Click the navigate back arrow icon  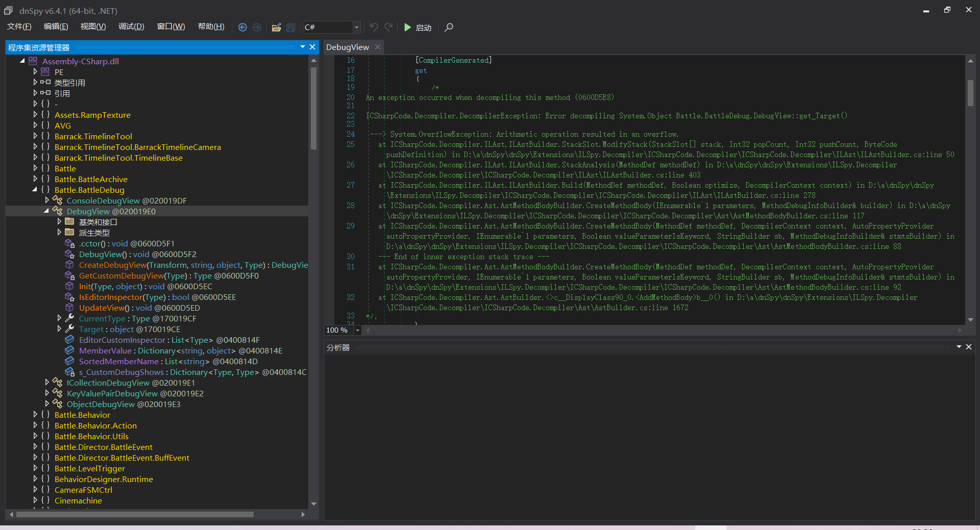(242, 28)
